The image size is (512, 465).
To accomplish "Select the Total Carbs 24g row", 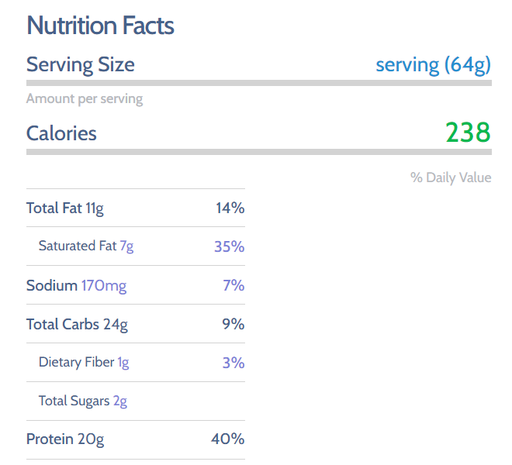I will (136, 324).
